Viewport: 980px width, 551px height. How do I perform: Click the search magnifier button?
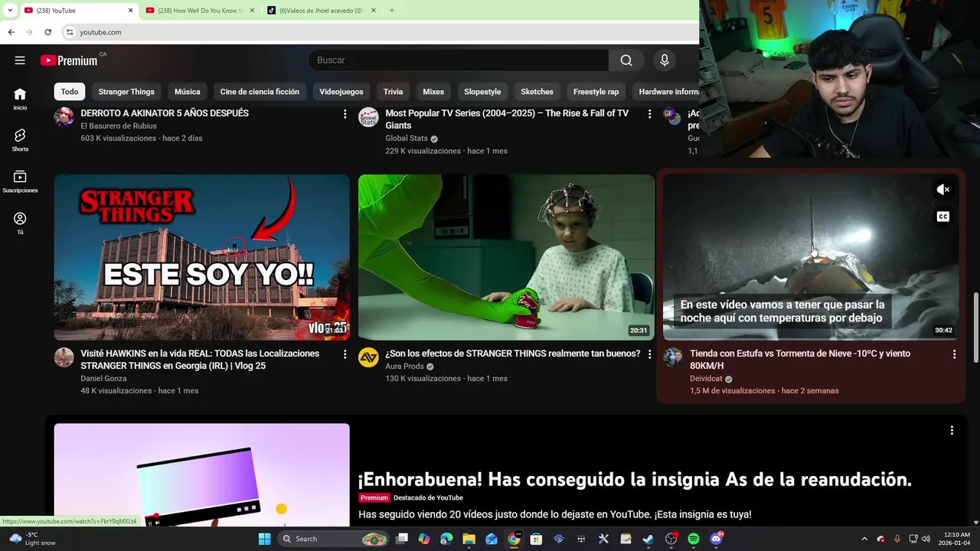626,60
